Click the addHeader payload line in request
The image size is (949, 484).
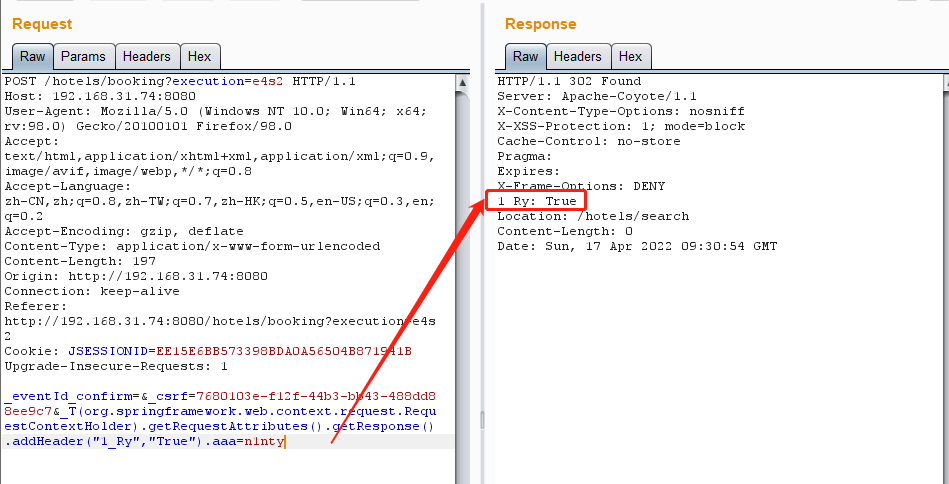[x=144, y=441]
